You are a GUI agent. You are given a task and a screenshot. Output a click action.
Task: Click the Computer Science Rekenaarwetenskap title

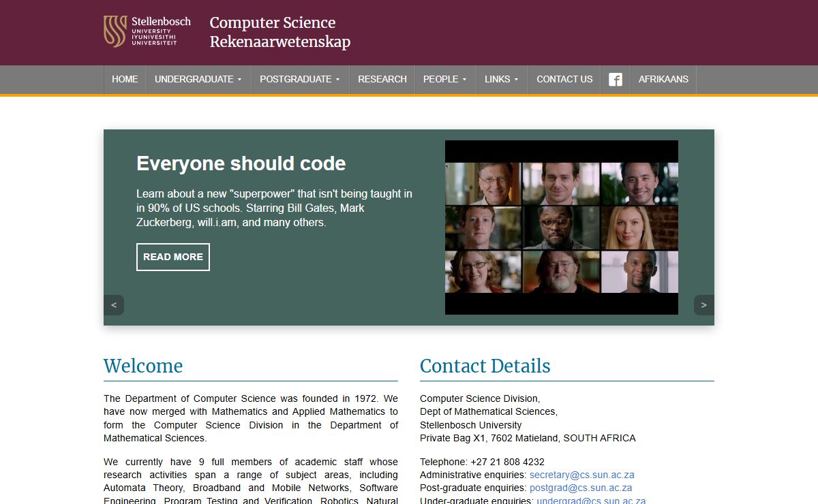pyautogui.click(x=279, y=32)
